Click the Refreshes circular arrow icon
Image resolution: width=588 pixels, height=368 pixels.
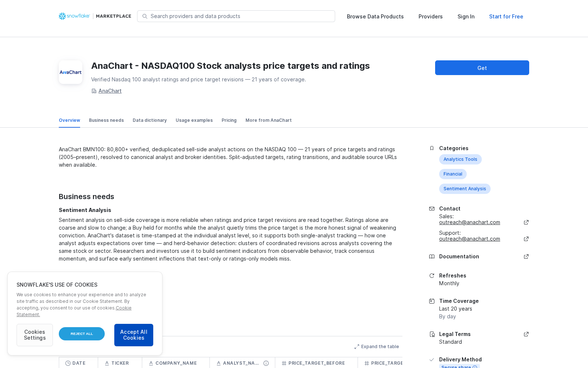coord(432,276)
